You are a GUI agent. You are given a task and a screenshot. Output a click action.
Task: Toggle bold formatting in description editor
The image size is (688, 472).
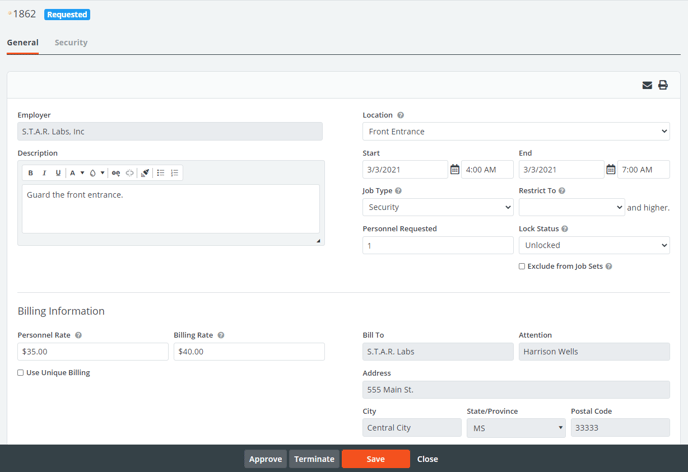click(x=31, y=173)
